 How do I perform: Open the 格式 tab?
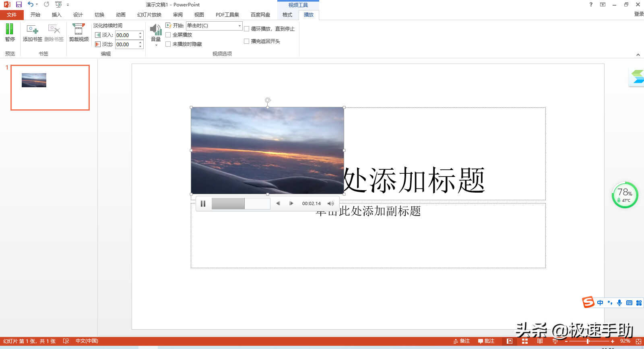click(x=287, y=15)
